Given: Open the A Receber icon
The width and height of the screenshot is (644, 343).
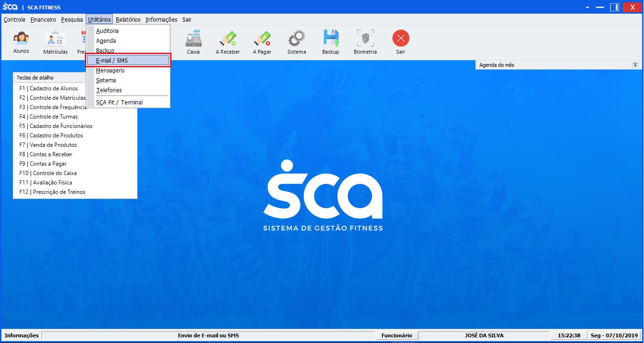Looking at the screenshot, I should pos(228,42).
